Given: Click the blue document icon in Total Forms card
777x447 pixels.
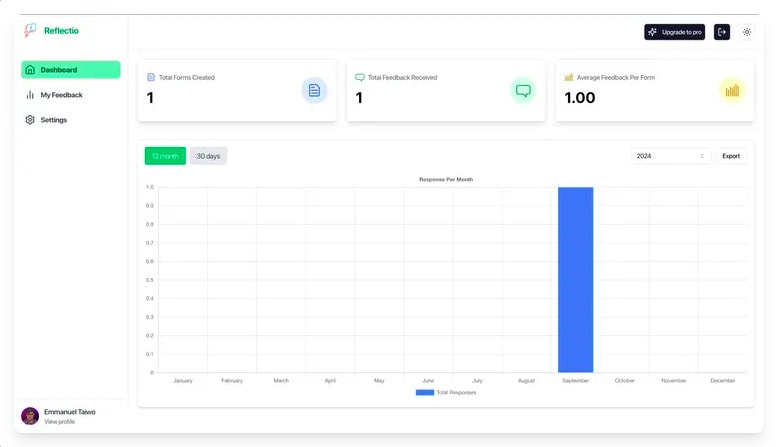Looking at the screenshot, I should click(x=314, y=91).
